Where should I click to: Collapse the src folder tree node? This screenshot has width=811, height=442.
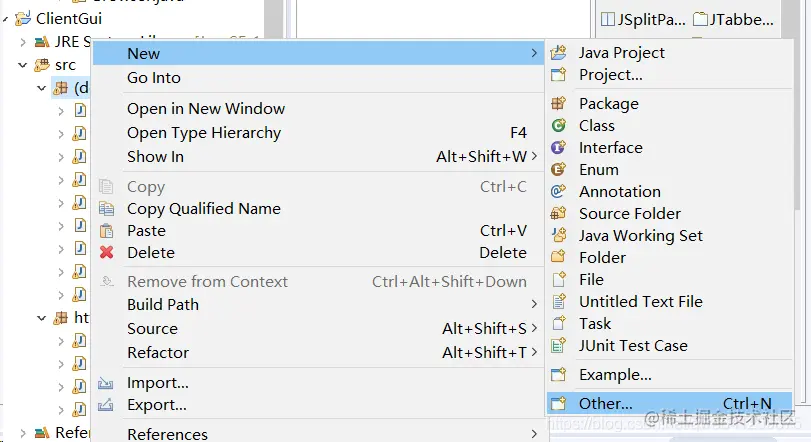point(22,65)
